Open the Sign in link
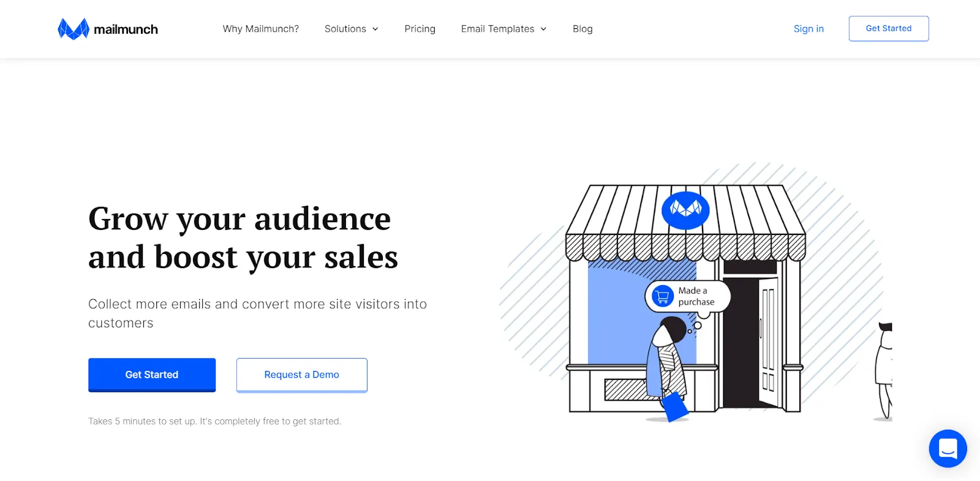980x481 pixels. click(809, 29)
